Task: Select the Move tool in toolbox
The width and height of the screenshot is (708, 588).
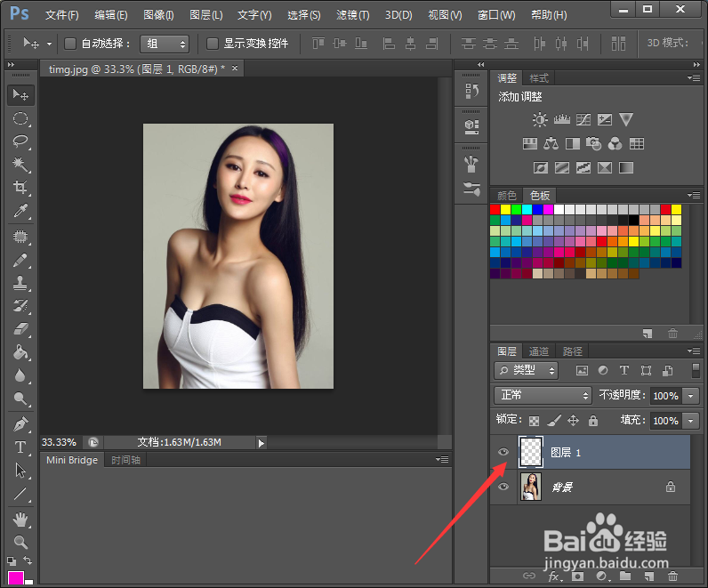Action: click(x=20, y=95)
